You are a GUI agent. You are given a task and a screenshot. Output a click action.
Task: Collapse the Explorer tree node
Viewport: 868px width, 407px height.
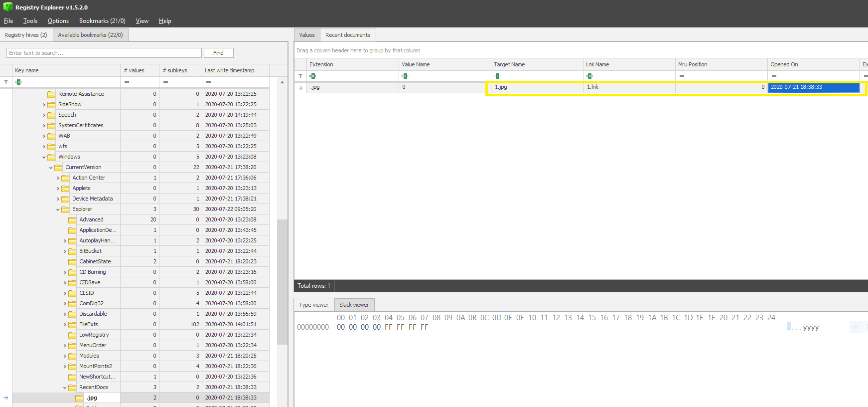(58, 209)
